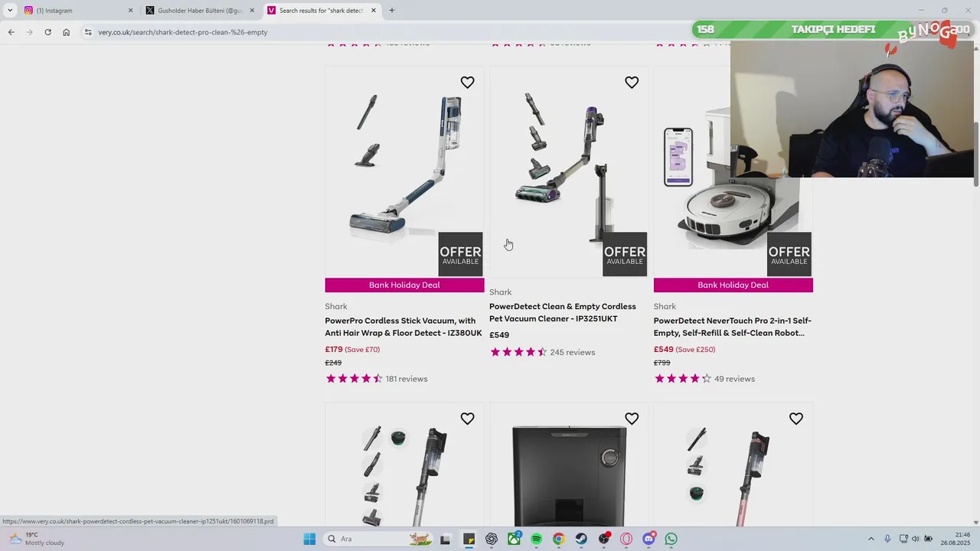
Task: Open Task View from taskbar
Action: [446, 539]
